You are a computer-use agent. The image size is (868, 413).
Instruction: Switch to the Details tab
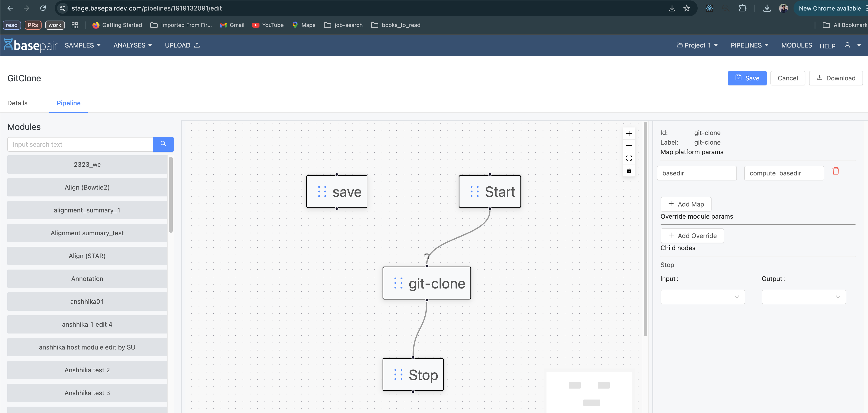click(18, 103)
